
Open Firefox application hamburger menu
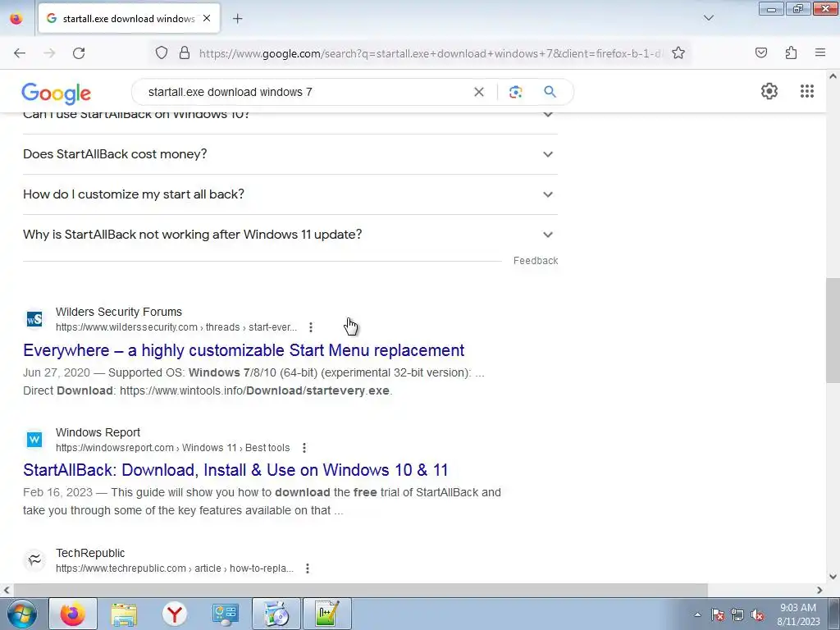[820, 53]
